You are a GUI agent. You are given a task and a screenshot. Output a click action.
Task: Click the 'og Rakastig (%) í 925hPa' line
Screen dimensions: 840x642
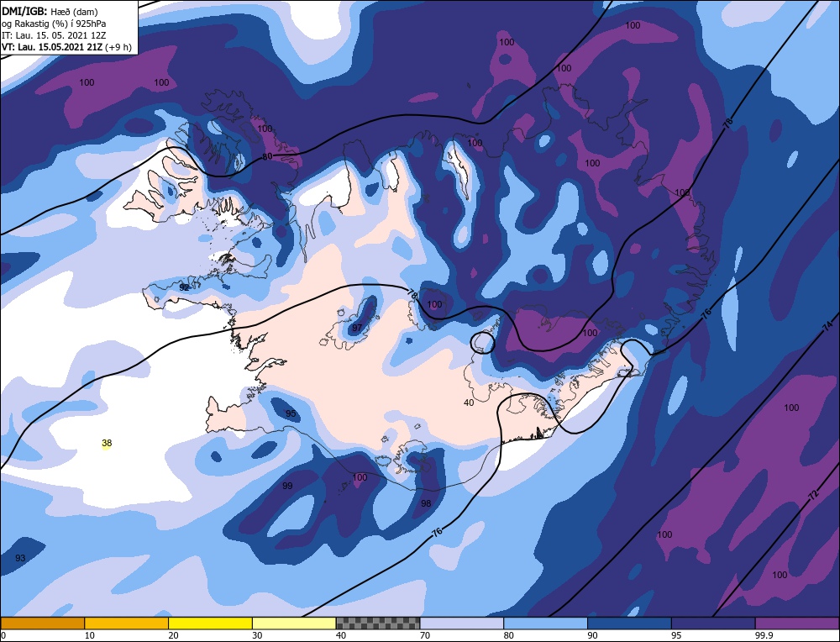(54, 23)
